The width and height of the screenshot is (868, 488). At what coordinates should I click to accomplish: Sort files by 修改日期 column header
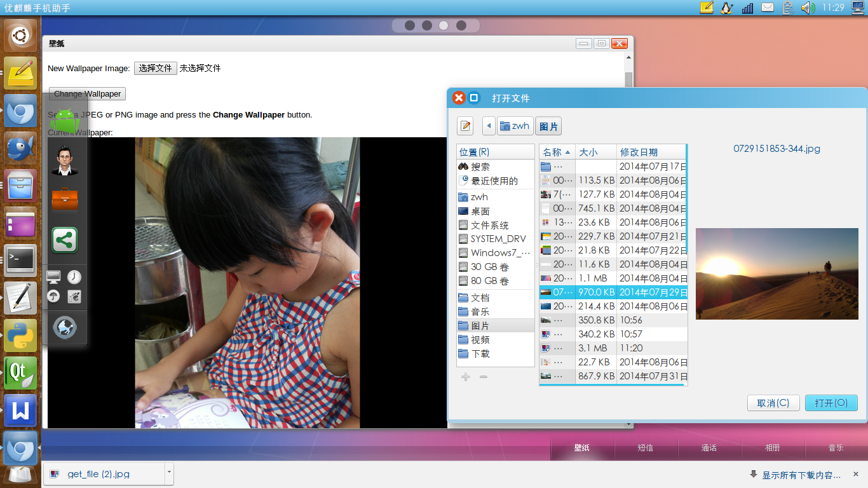[x=648, y=152]
